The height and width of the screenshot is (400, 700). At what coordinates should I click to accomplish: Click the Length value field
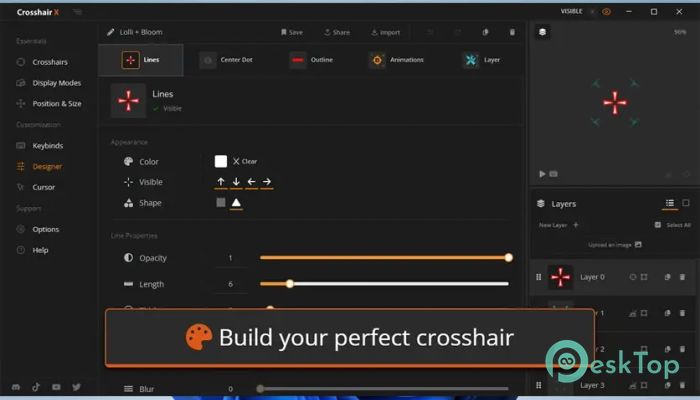230,284
